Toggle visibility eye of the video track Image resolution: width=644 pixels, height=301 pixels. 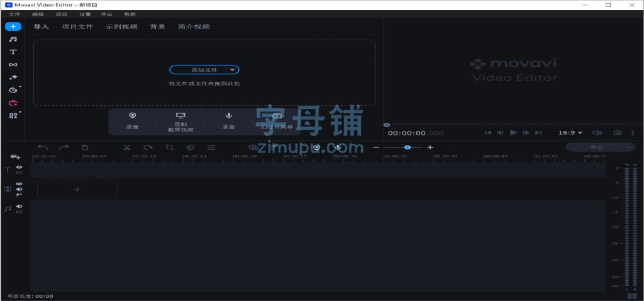[19, 185]
